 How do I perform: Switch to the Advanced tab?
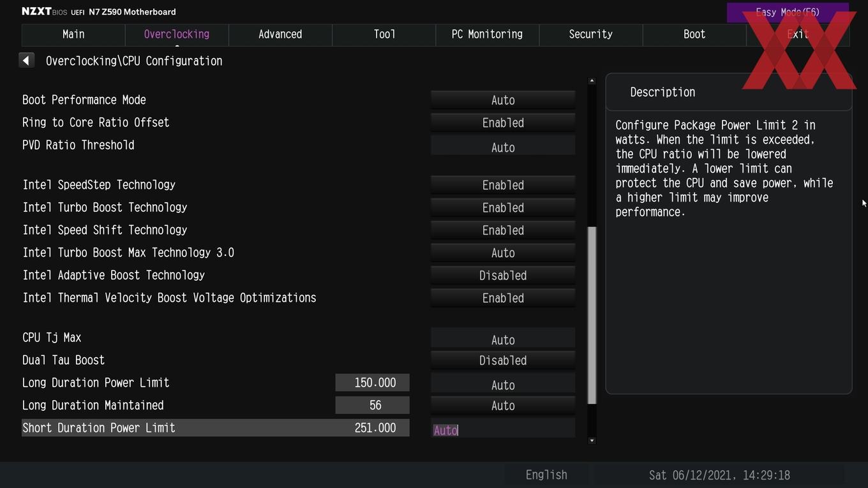(x=280, y=34)
